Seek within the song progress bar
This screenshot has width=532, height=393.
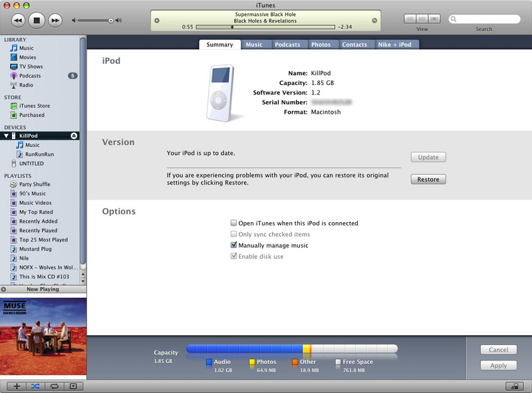265,27
